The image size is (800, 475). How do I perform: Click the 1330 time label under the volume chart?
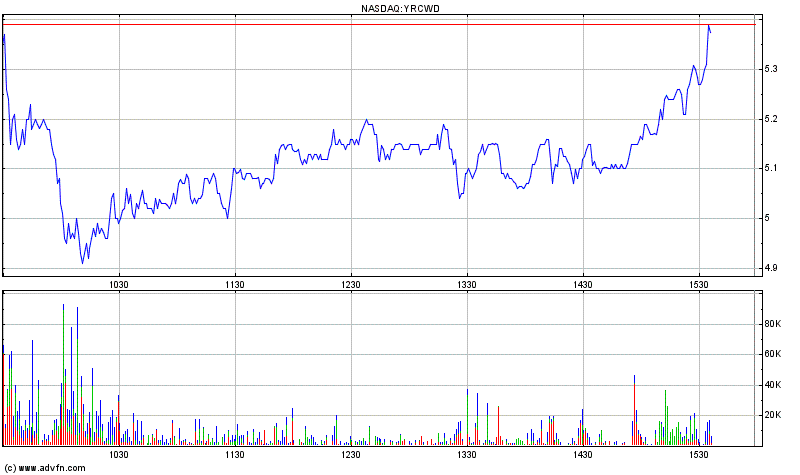pyautogui.click(x=467, y=454)
